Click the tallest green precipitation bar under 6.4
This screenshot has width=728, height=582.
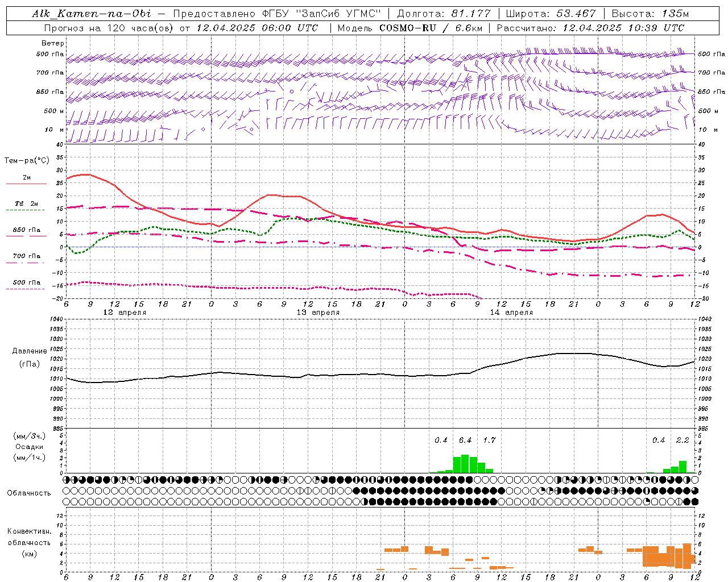tap(465, 464)
